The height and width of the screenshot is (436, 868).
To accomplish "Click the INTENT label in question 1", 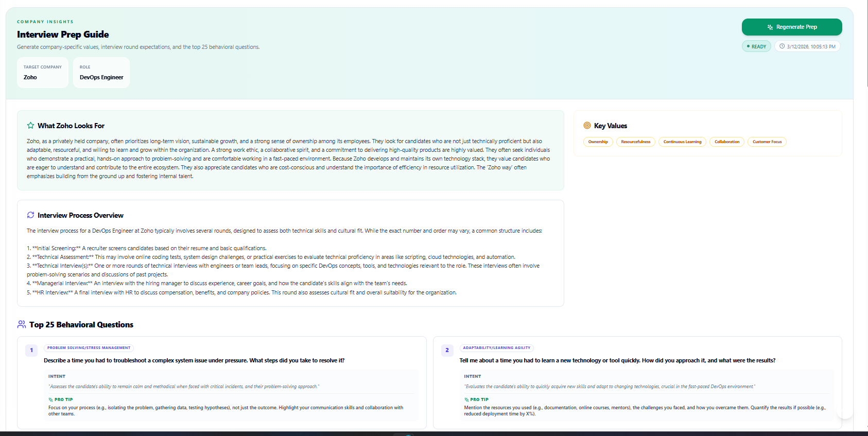I will coord(57,376).
